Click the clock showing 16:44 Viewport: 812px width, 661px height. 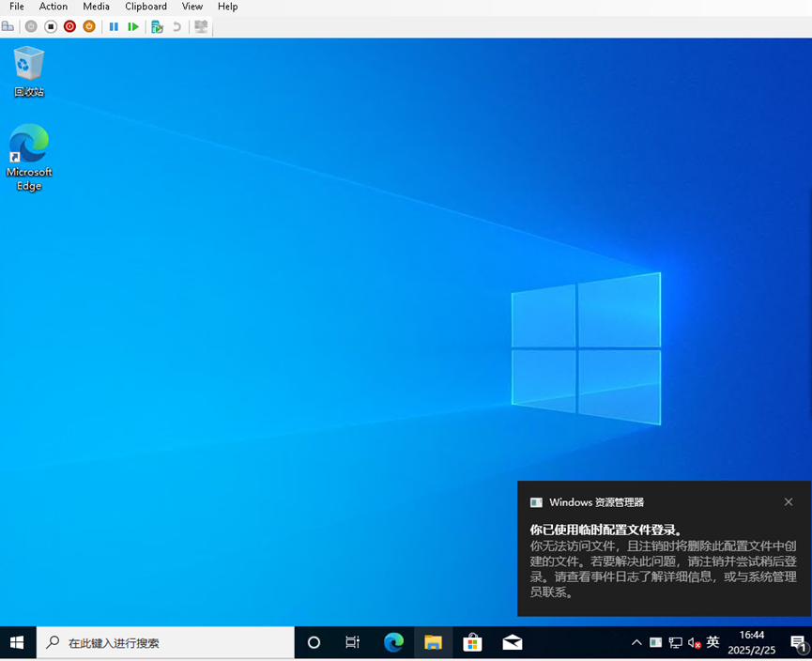pyautogui.click(x=751, y=643)
